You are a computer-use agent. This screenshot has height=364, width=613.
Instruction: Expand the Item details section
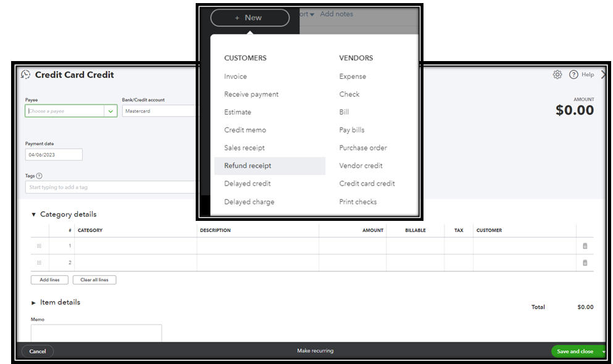click(x=33, y=303)
